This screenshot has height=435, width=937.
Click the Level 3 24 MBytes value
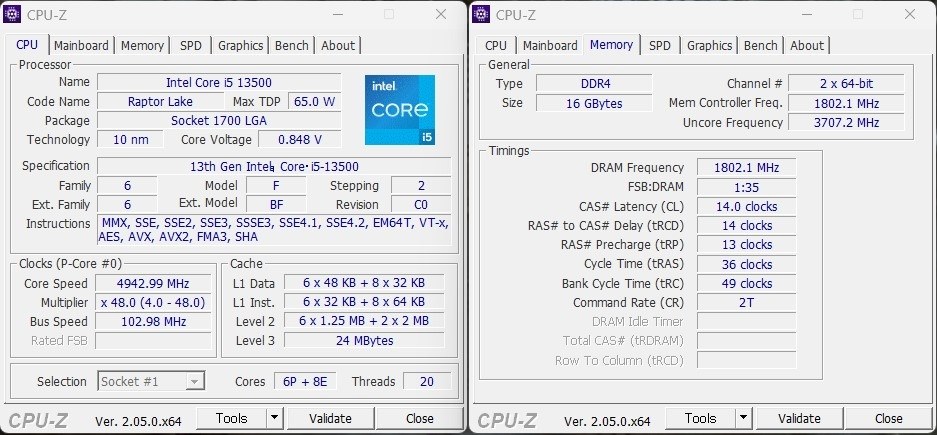364,341
